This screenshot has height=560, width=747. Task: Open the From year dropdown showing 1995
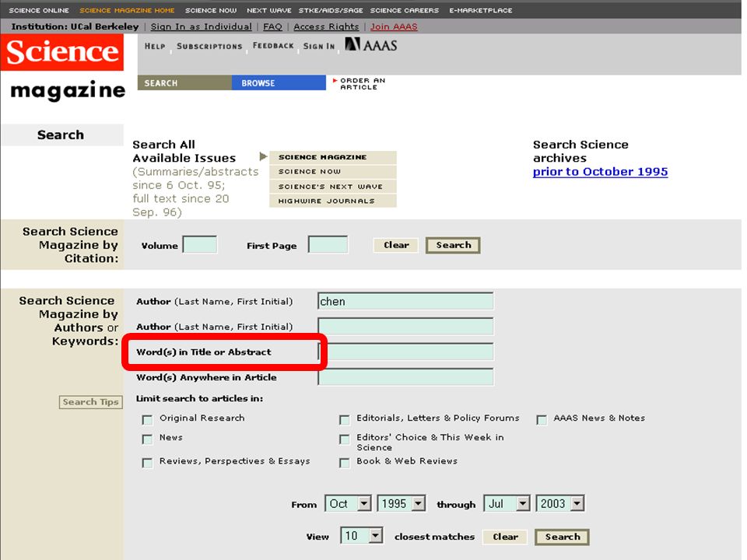[x=402, y=503]
